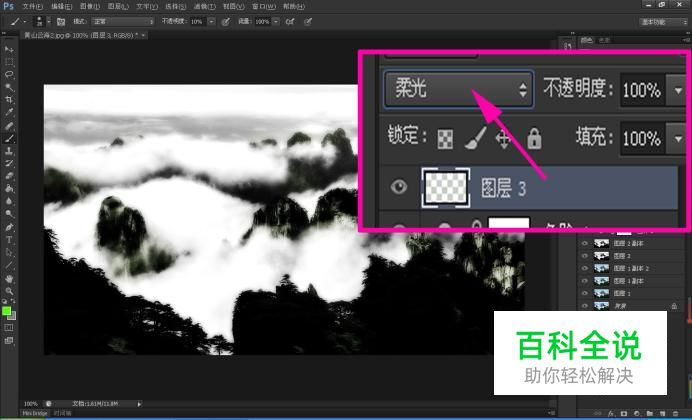Select the Path Selection tool
The height and width of the screenshot is (420, 692).
coord(9,253)
